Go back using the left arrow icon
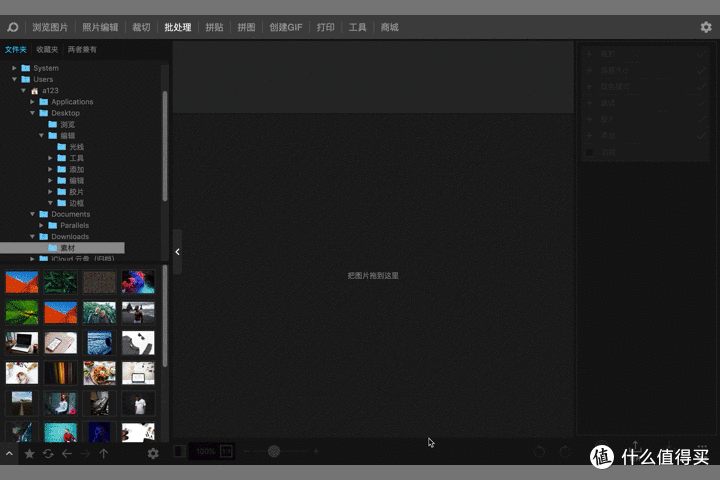This screenshot has height=480, width=720. pos(67,454)
